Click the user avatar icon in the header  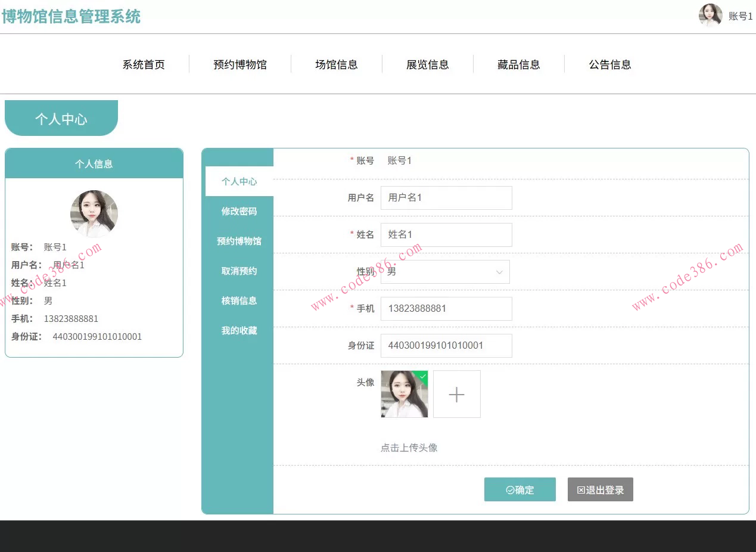(x=710, y=15)
